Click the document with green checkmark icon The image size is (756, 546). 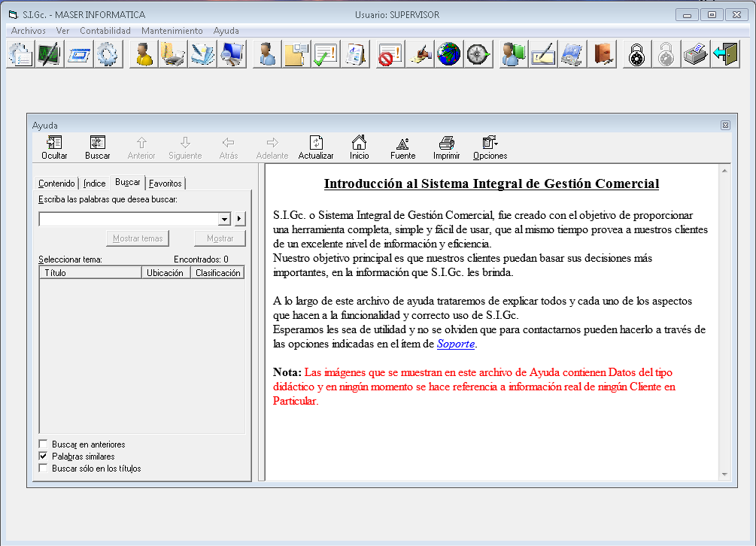(326, 54)
